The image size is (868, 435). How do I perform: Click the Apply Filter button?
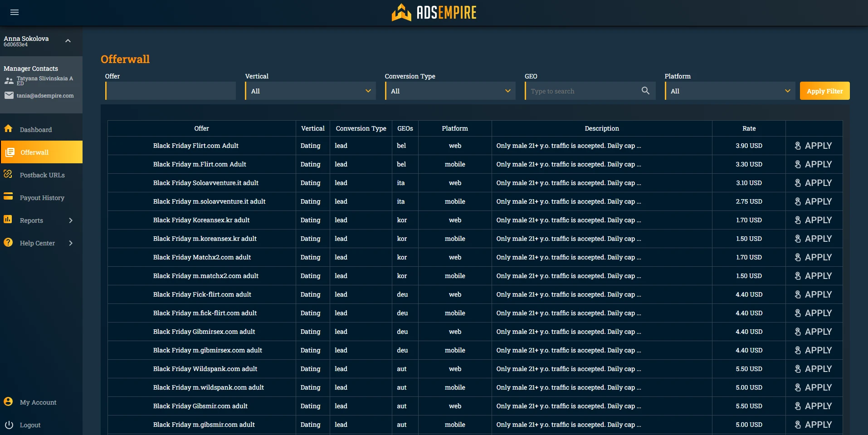824,91
